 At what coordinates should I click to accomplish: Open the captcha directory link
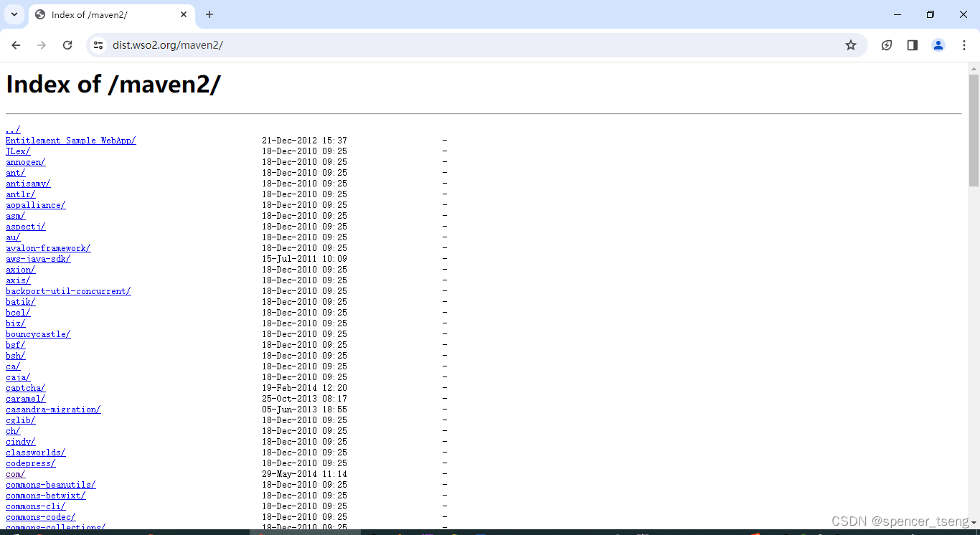(25, 387)
